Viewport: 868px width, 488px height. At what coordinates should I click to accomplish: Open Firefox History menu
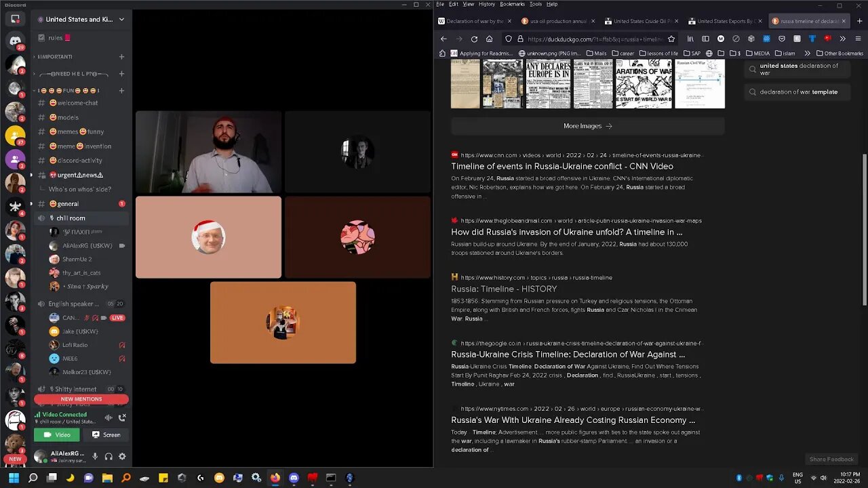[x=487, y=4]
